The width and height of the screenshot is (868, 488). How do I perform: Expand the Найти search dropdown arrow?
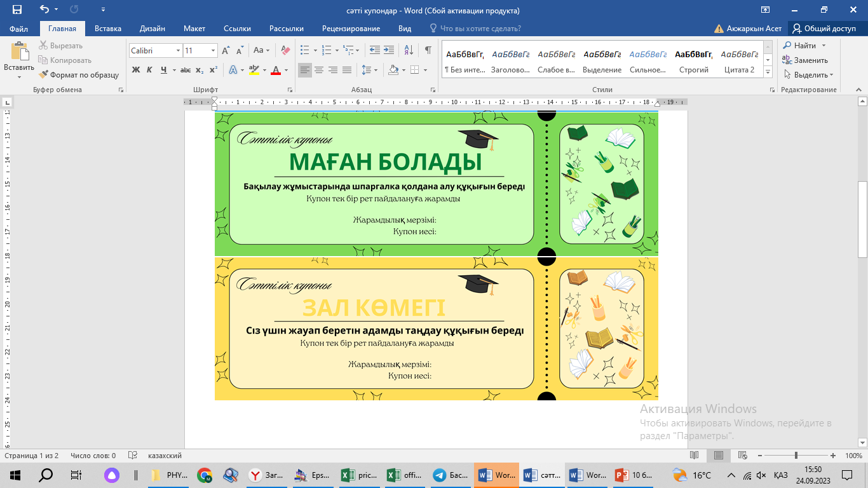[x=824, y=46]
